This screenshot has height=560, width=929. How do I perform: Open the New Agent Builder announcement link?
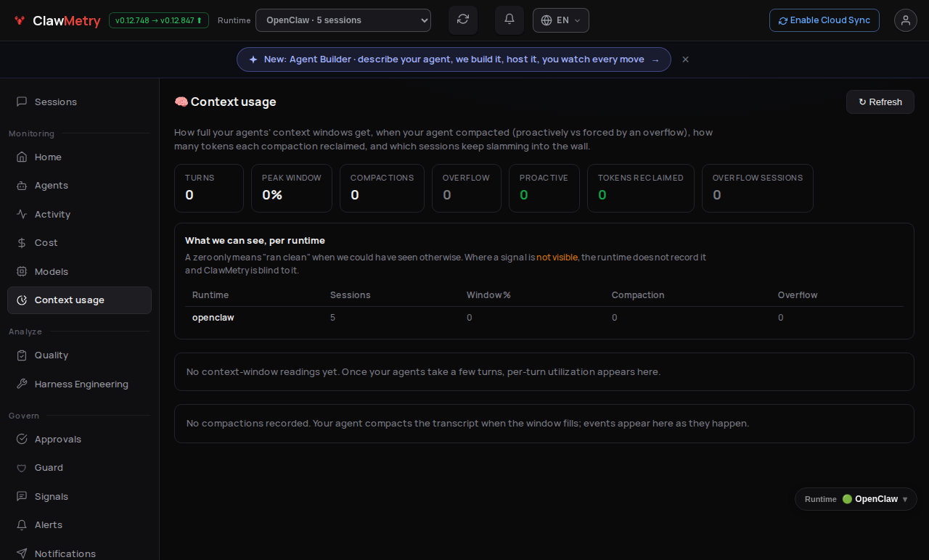(x=454, y=59)
